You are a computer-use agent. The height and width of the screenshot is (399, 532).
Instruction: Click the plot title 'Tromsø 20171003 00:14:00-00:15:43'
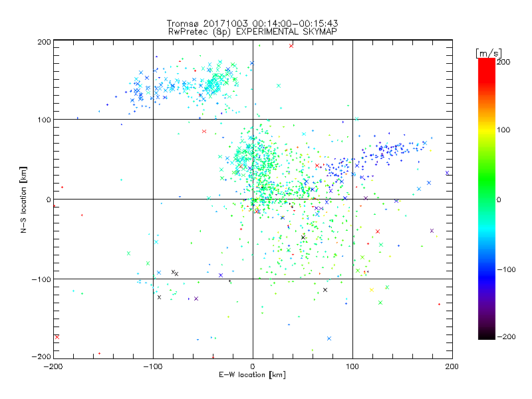coord(252,23)
